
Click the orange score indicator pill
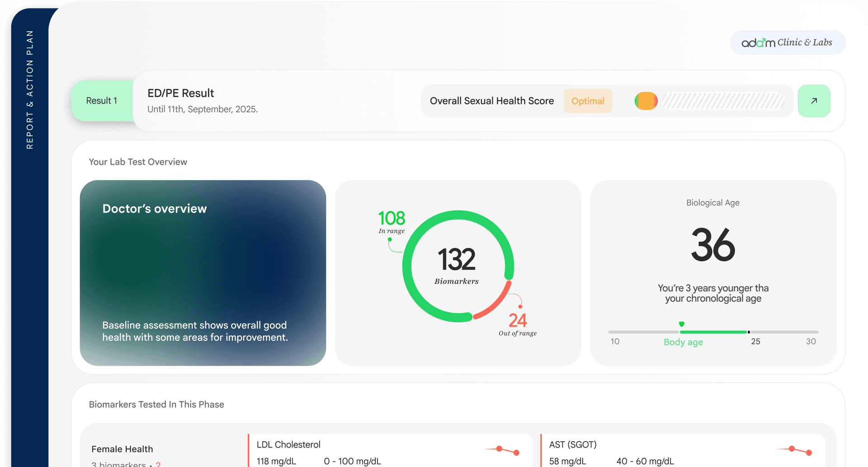click(x=646, y=101)
